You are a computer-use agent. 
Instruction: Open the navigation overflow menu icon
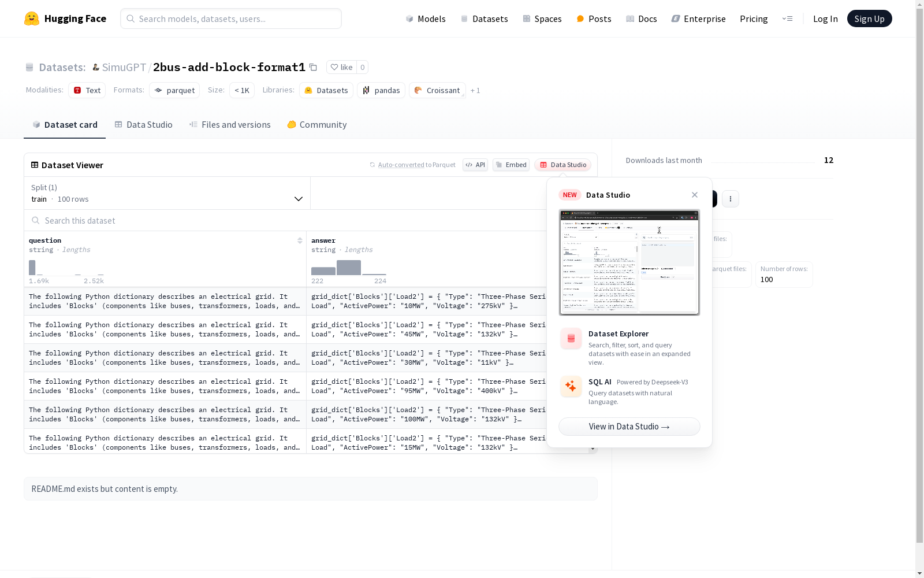point(787,18)
